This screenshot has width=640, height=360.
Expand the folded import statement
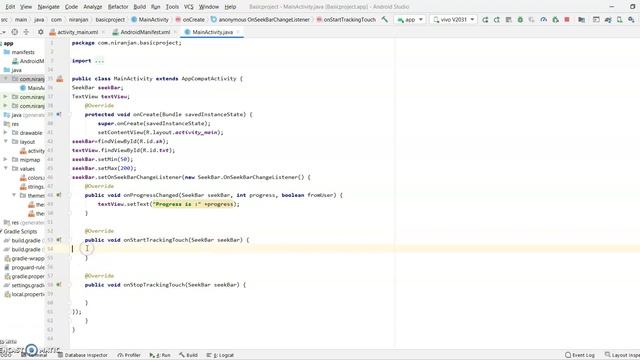tap(99, 61)
